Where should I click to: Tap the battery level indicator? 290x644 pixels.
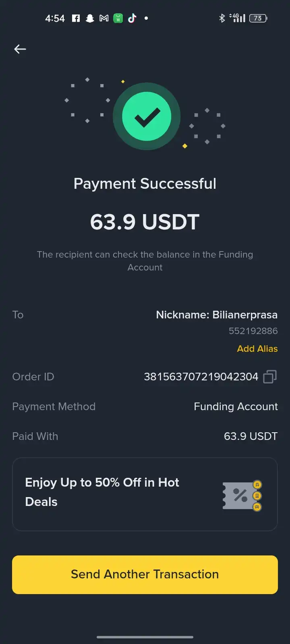point(258,18)
